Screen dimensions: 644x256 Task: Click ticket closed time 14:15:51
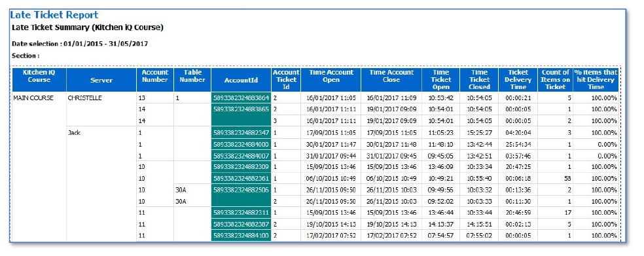[x=479, y=225]
